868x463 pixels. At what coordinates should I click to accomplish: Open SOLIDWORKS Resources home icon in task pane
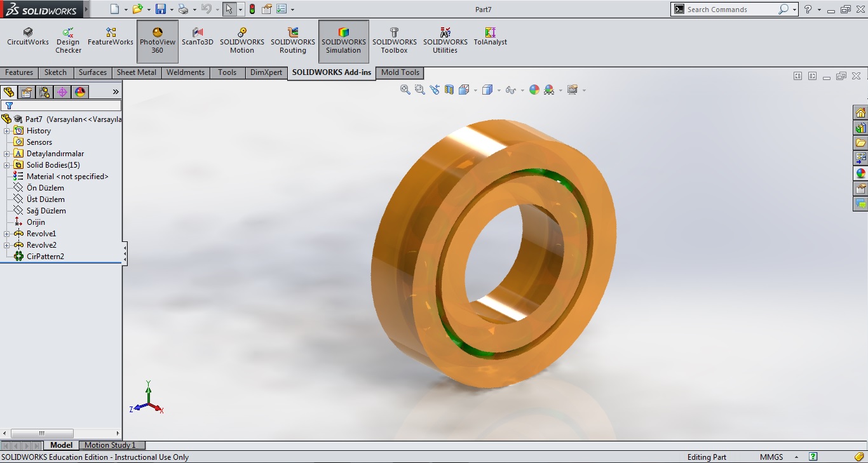pyautogui.click(x=860, y=113)
